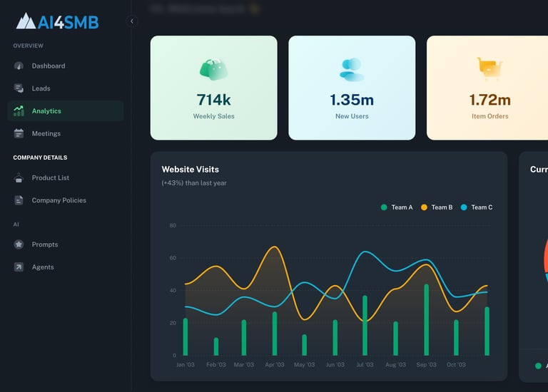
Task: Click the Feb '03 green bar
Action: click(216, 346)
